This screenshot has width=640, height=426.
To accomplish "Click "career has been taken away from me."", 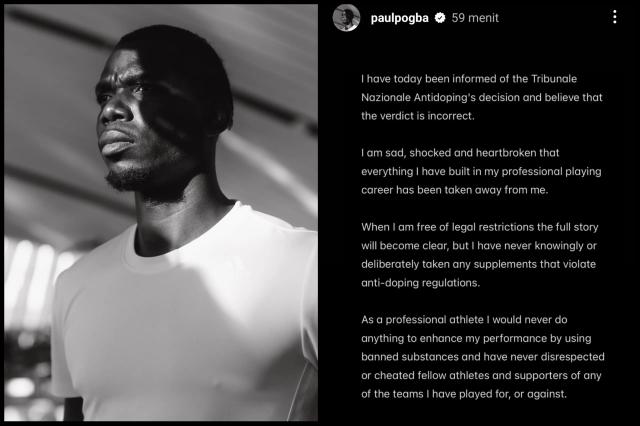I will 454,190.
